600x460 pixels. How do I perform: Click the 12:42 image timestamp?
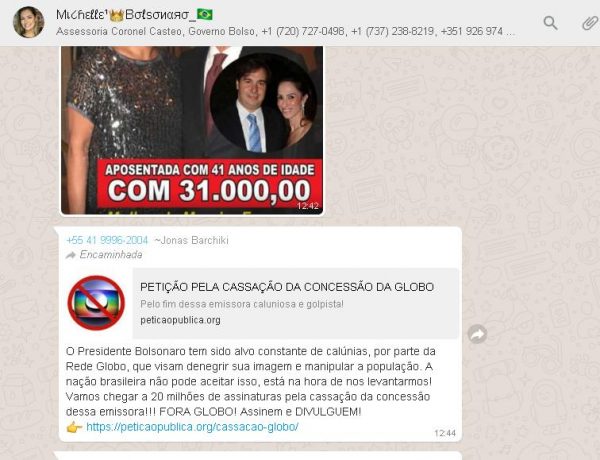coord(308,206)
